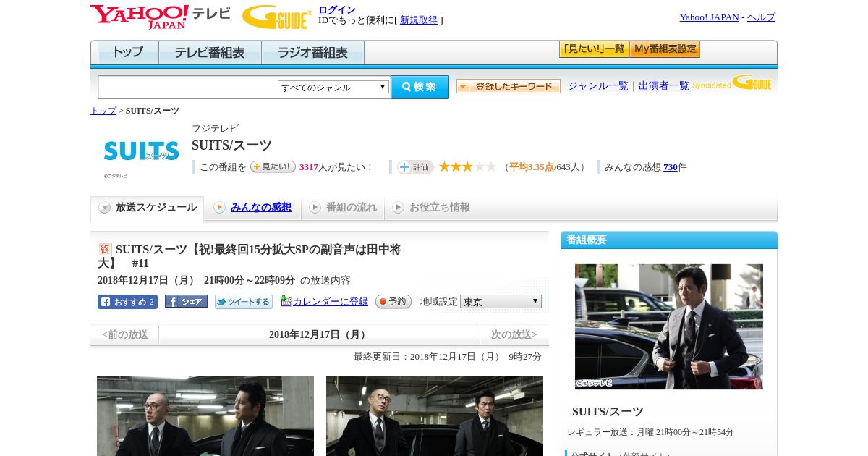Switch to the トップ tab
This screenshot has width=868, height=456.
point(128,53)
